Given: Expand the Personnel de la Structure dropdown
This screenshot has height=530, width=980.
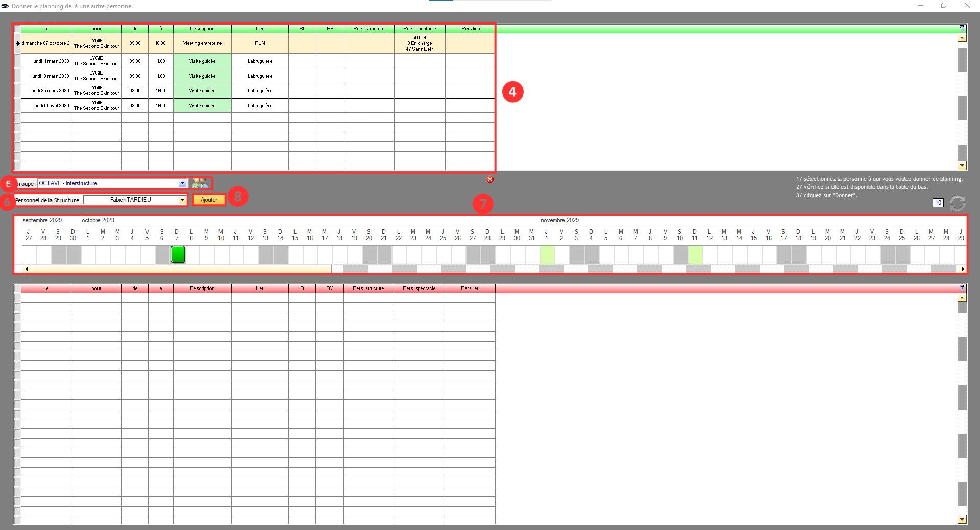Looking at the screenshot, I should [x=182, y=200].
